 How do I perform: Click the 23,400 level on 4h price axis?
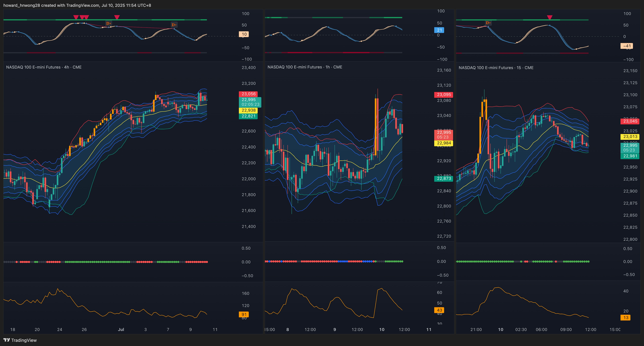(x=249, y=67)
